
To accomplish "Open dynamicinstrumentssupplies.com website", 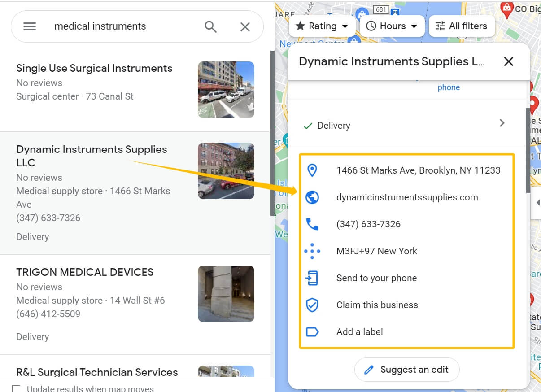I will 407,197.
